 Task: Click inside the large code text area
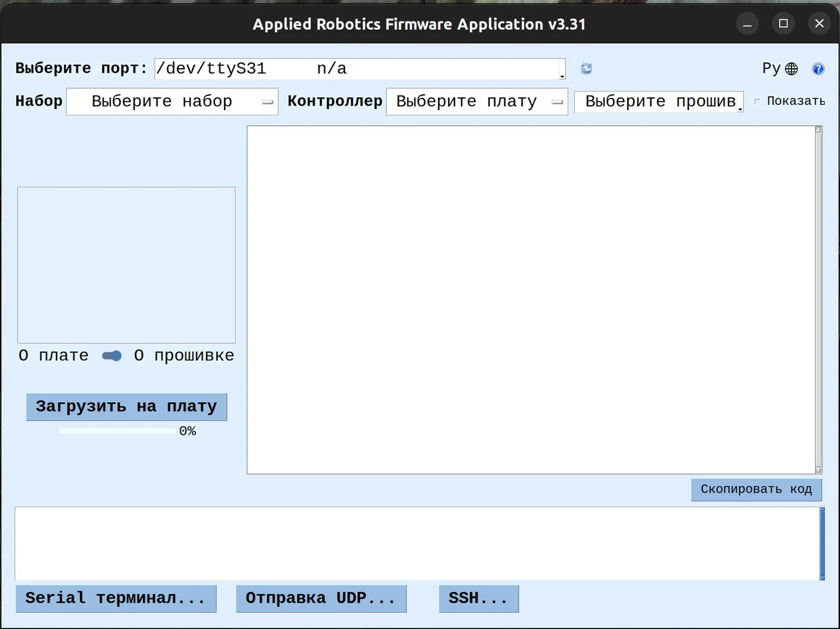(531, 300)
